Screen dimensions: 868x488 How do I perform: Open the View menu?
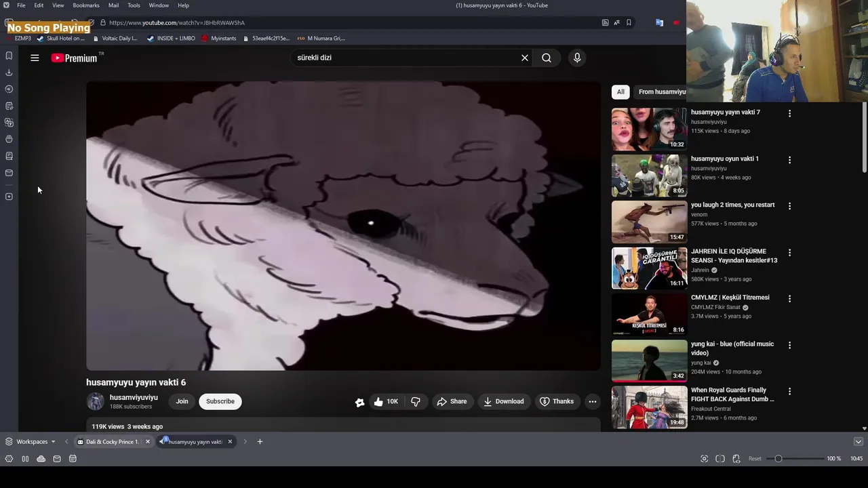tap(58, 5)
